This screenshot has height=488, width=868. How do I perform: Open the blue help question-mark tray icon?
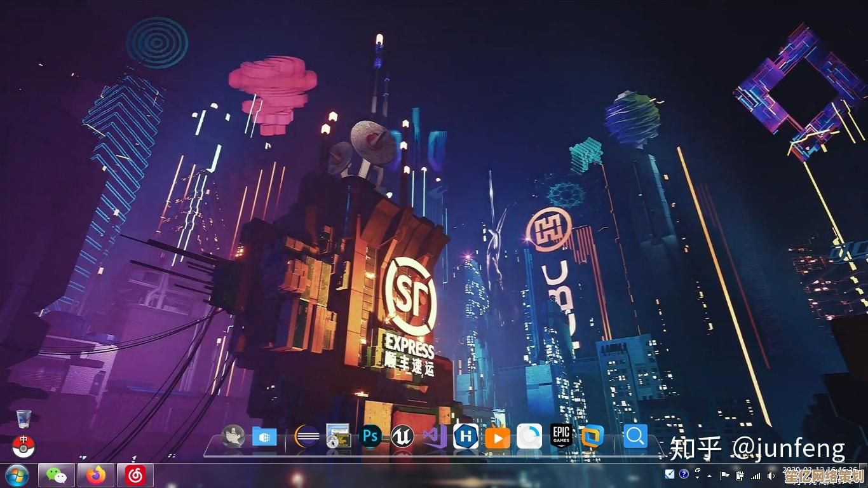(x=684, y=474)
